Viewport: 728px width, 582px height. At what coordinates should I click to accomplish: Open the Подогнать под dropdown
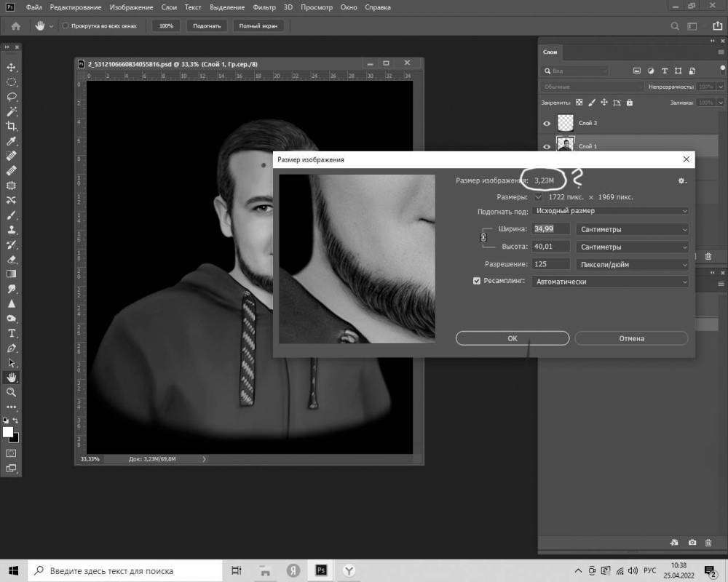pyautogui.click(x=610, y=211)
